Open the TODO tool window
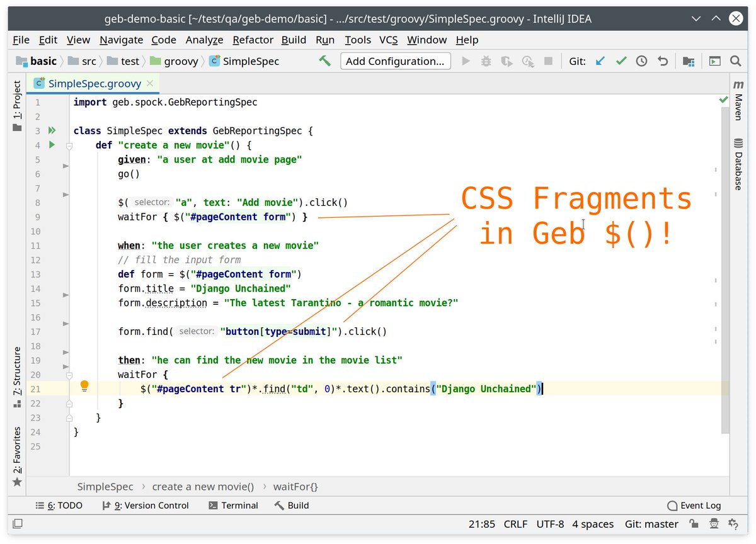The image size is (756, 544). [59, 505]
